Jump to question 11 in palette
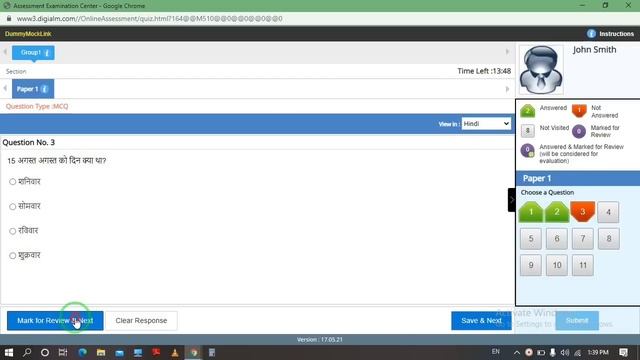This screenshot has width=640, height=360. point(582,265)
